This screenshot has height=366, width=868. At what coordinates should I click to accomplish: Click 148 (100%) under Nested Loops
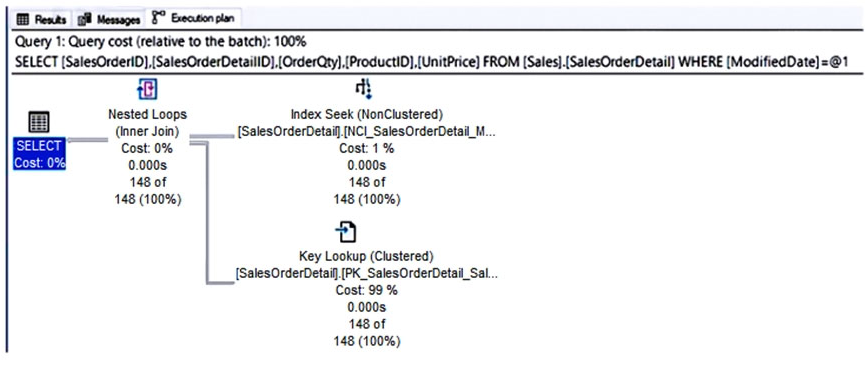[x=148, y=200]
